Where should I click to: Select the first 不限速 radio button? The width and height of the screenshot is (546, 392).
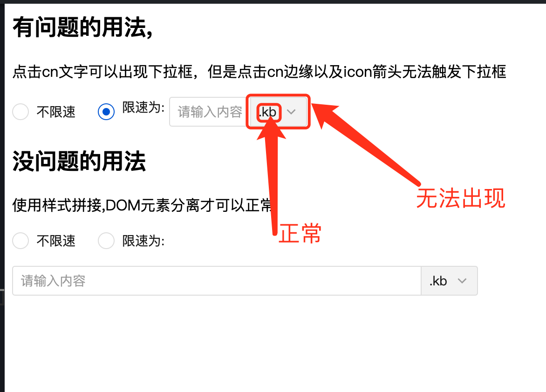tap(20, 112)
